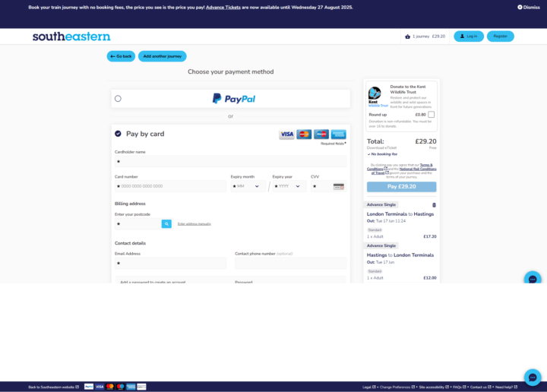Click the Total £29.20 amount

click(x=425, y=141)
